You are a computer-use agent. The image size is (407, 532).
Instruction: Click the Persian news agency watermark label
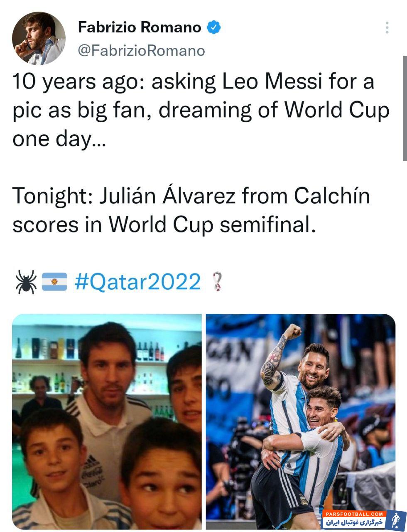354,522
